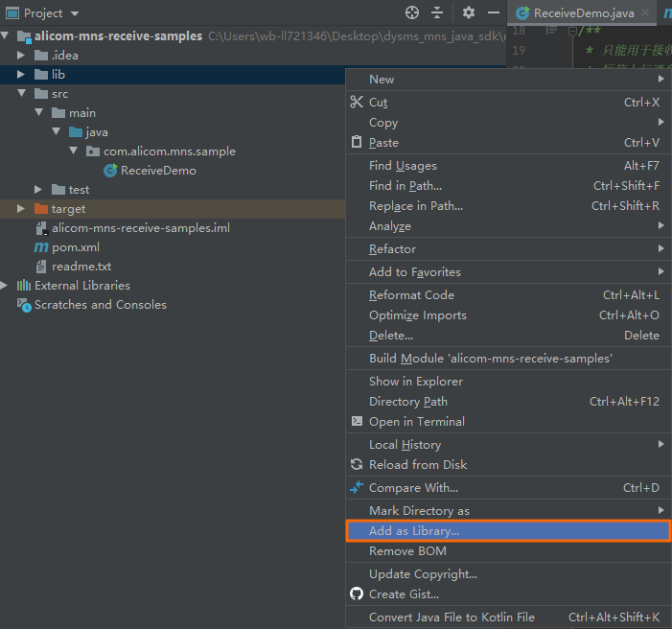Click the lib folder icon

[x=40, y=74]
